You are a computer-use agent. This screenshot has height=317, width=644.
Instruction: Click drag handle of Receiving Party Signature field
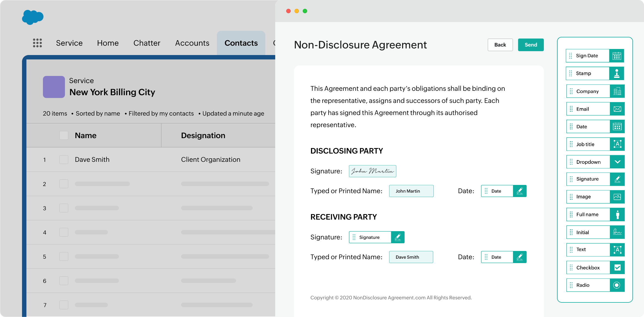354,237
